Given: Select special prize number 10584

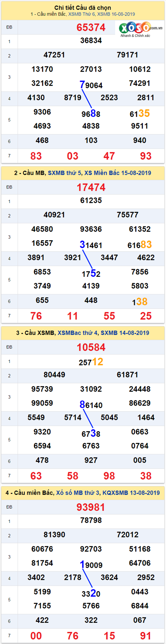Looking at the screenshot, I should point(91,347).
